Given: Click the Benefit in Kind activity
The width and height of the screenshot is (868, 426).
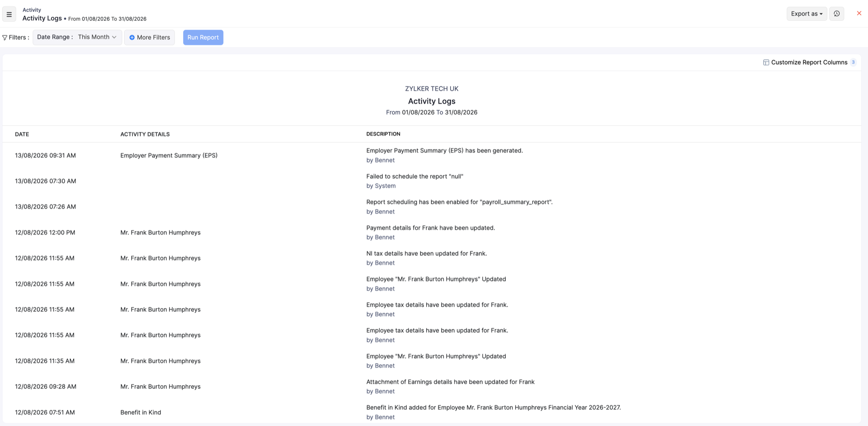Looking at the screenshot, I should tap(141, 413).
